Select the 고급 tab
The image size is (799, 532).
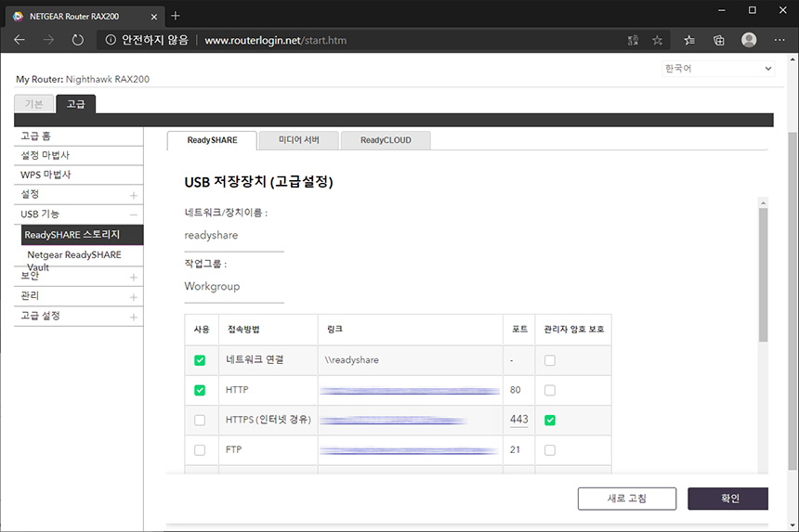pyautogui.click(x=76, y=104)
